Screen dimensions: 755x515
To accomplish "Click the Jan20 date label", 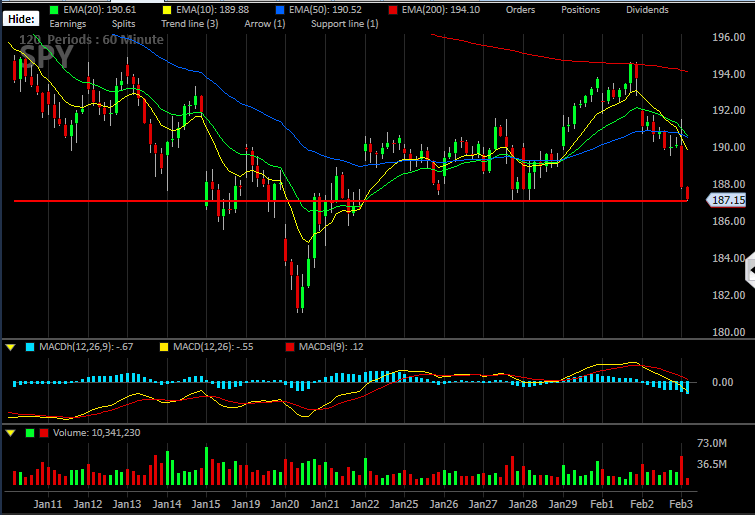I will pos(285,504).
